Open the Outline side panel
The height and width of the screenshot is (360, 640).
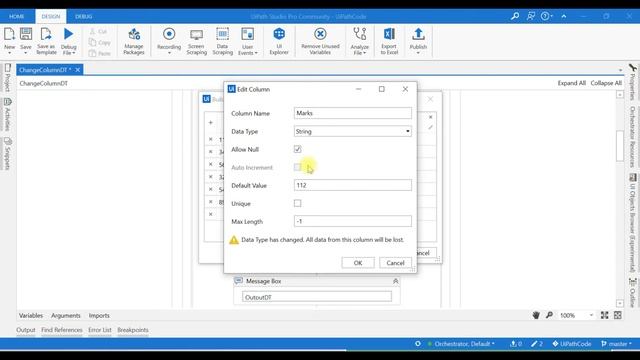click(632, 293)
